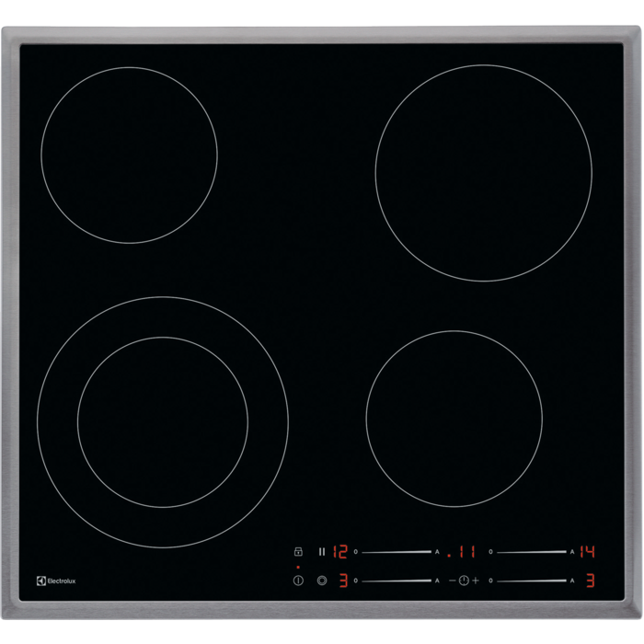Image resolution: width=644 pixels, height=644 pixels.
Task: Set top-left slider to 0
Action: [x=356, y=552]
